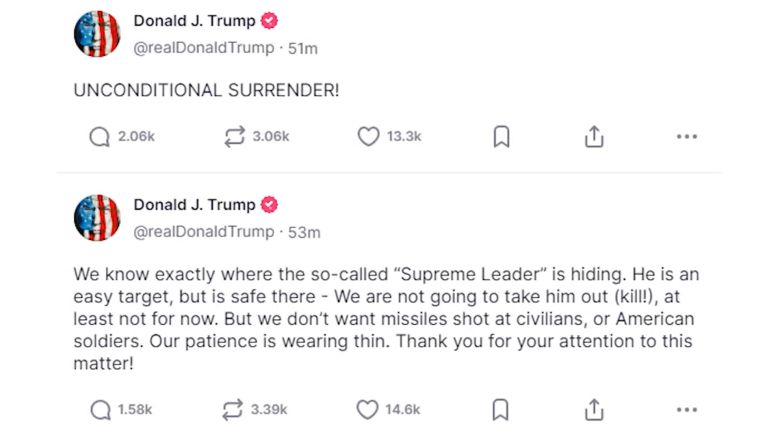The height and width of the screenshot is (438, 780).
Task: Open the UNCONDITIONAL SURRENDER! post text
Action: tap(206, 89)
